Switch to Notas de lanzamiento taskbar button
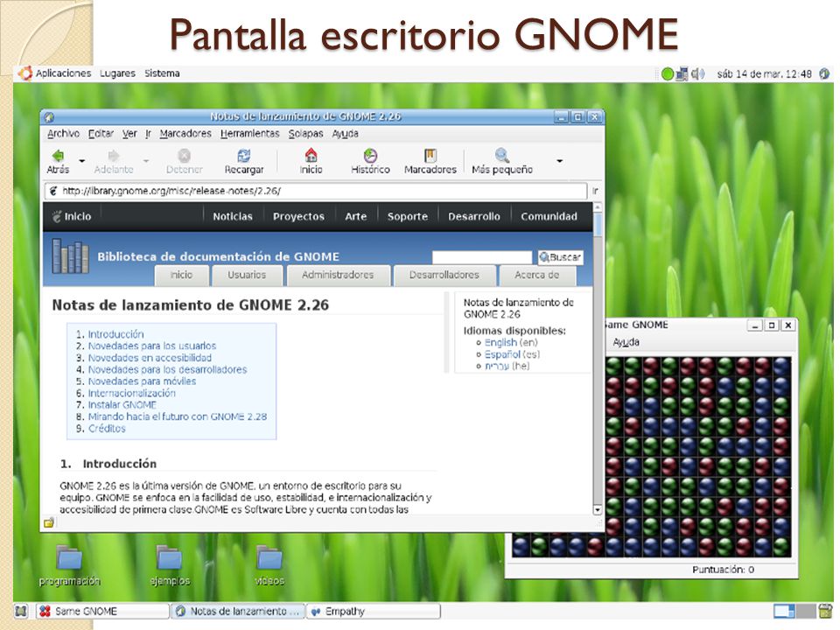The image size is (840, 630). point(238,611)
